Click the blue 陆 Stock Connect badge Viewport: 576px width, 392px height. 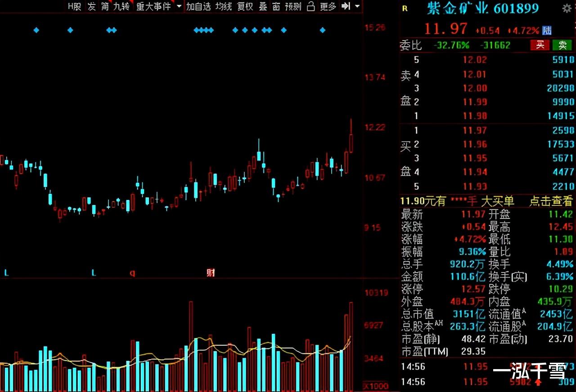(547, 31)
